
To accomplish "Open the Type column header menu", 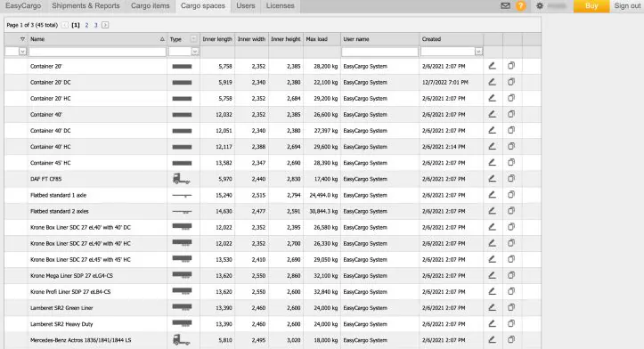I will point(193,39).
